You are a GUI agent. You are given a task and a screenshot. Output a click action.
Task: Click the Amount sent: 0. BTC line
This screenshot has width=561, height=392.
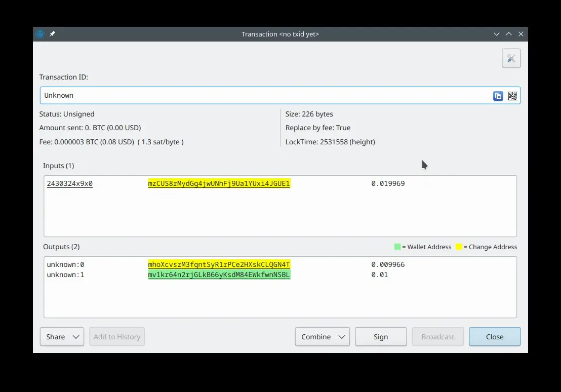(x=90, y=128)
